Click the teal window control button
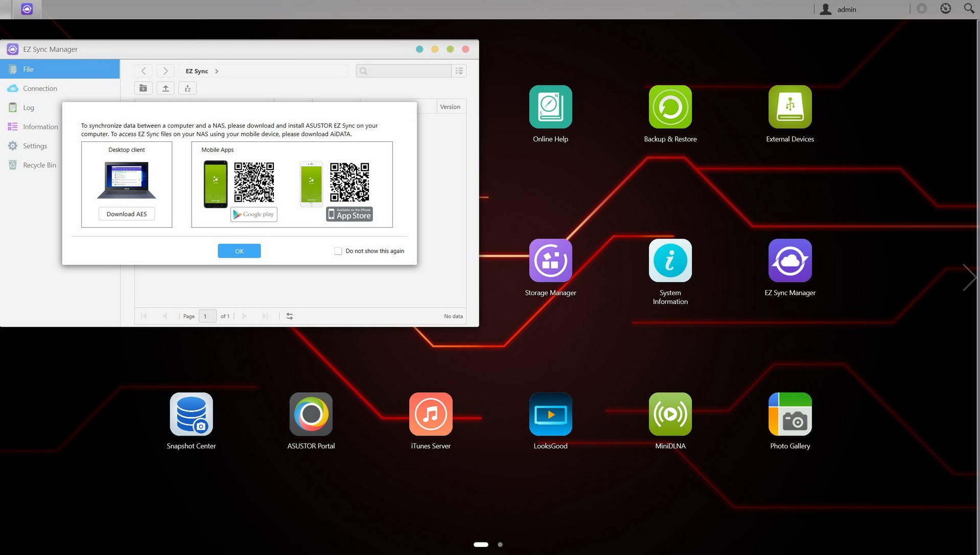The height and width of the screenshot is (555, 980). click(419, 49)
